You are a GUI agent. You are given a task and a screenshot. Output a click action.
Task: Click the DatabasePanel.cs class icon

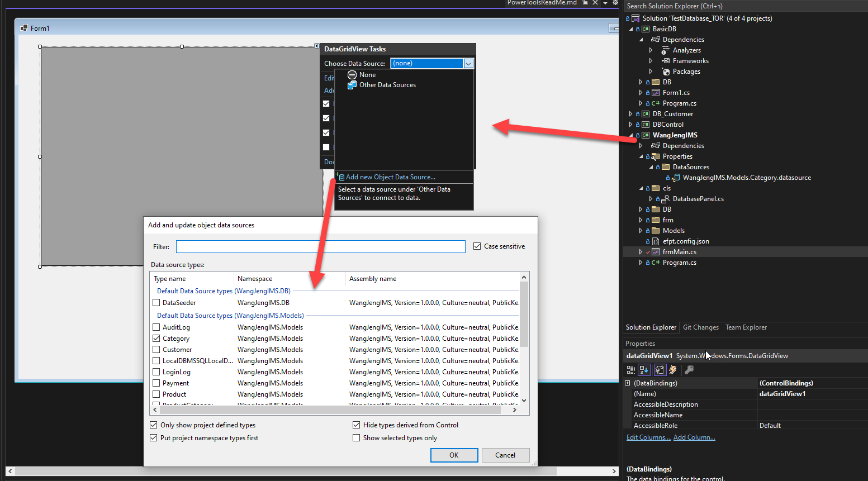[x=666, y=199]
